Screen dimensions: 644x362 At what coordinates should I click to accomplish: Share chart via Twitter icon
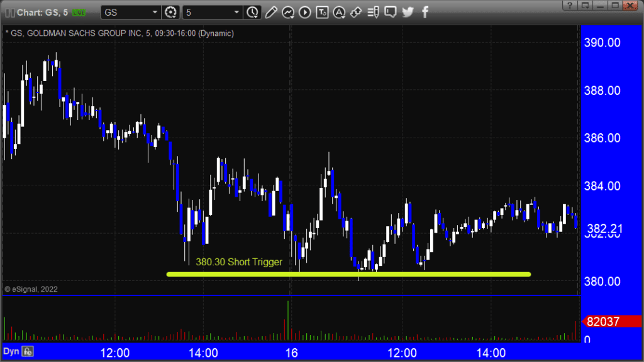[x=408, y=13]
